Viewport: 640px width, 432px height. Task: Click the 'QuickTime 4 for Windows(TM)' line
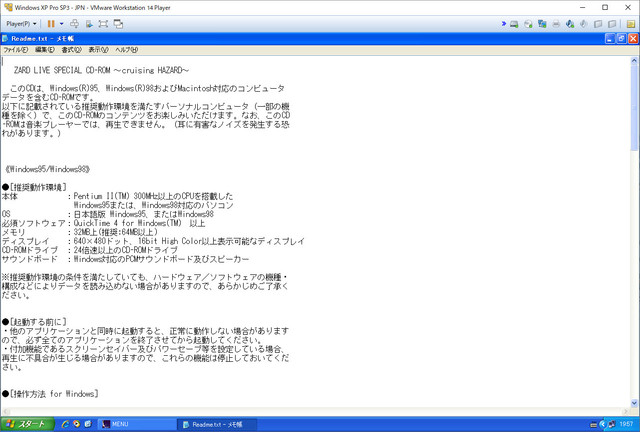point(139,223)
